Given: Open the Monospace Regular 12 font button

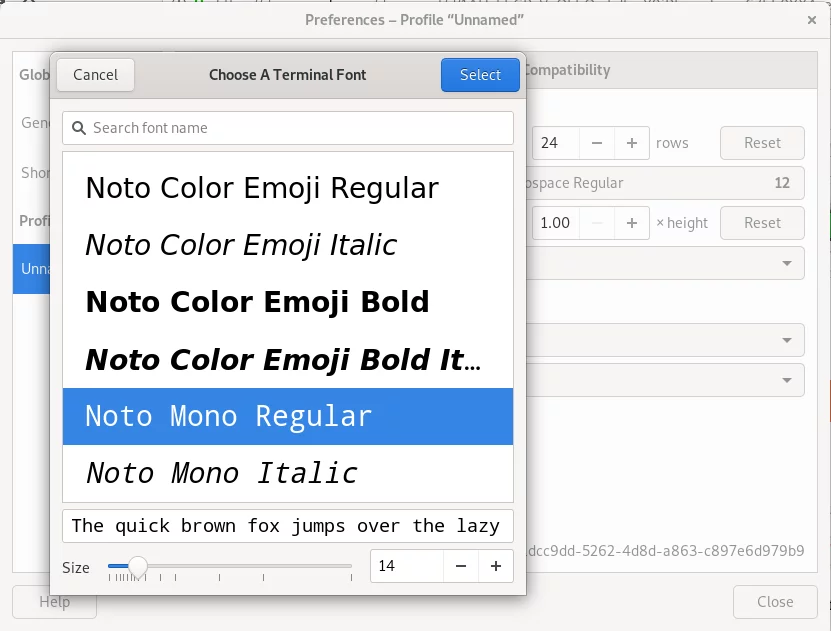Looking at the screenshot, I should (665, 183).
